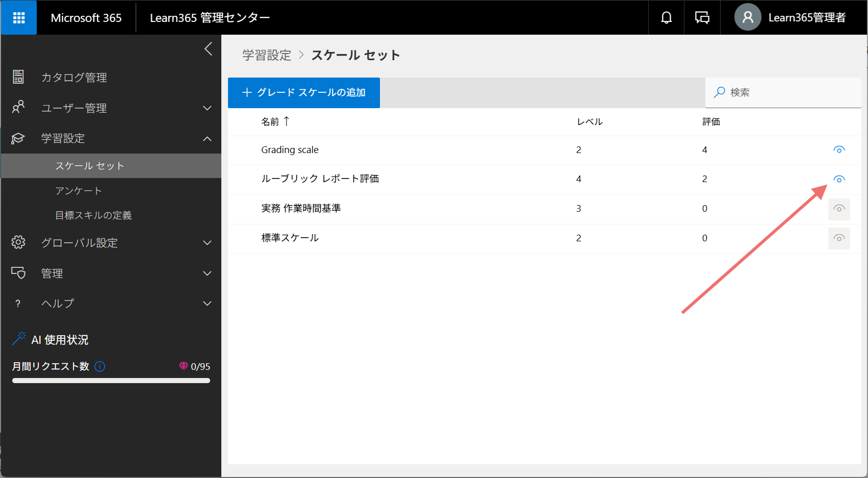Collapse the sidebar with the left chevron
The width and height of the screenshot is (868, 478).
[208, 49]
